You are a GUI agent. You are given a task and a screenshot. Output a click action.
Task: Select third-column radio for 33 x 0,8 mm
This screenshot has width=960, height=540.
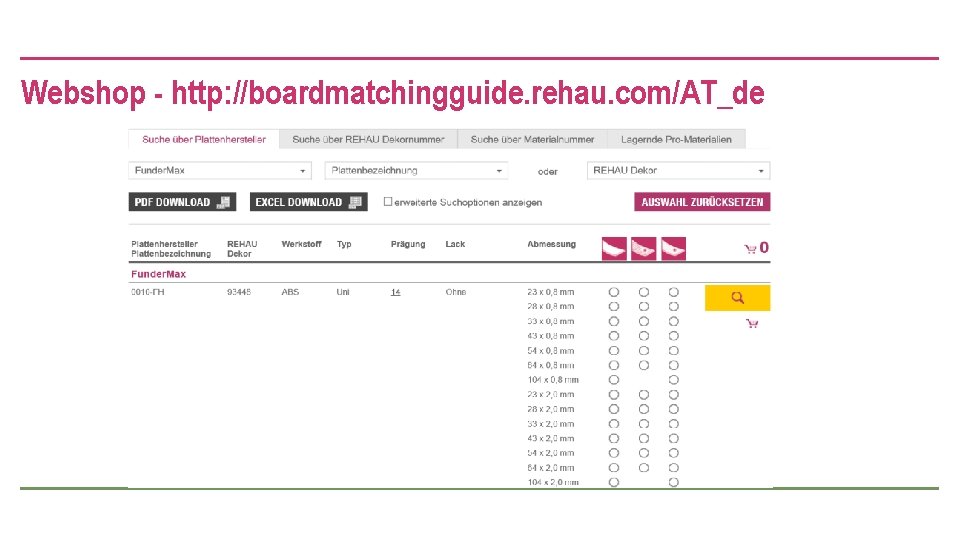point(673,321)
